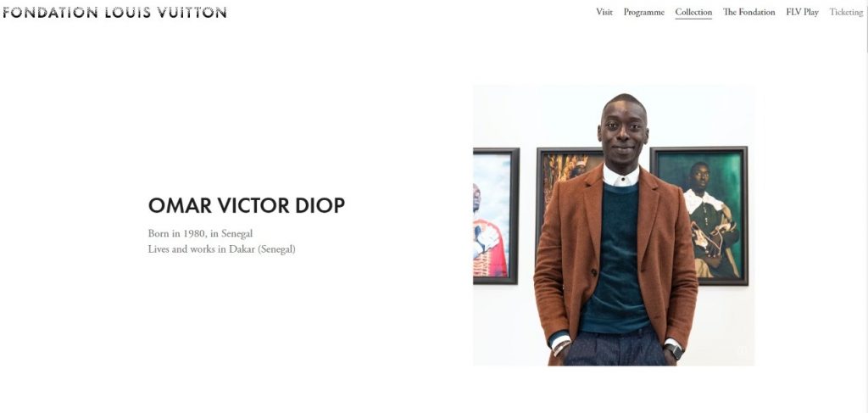Open The Fondation menu
The width and height of the screenshot is (868, 413).
749,12
